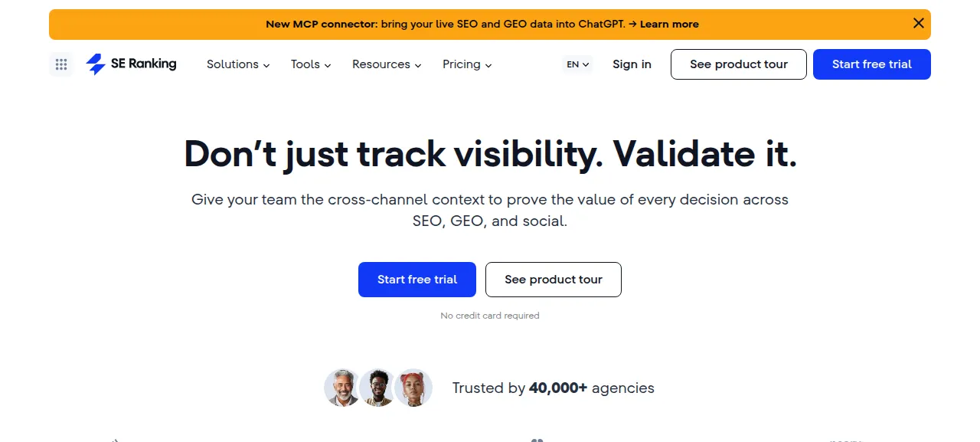Click the gray-haired man avatar
Screen dimensions: 980x442
[x=343, y=388]
